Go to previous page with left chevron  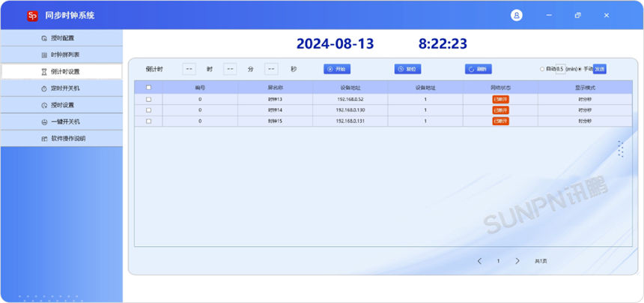tap(480, 261)
